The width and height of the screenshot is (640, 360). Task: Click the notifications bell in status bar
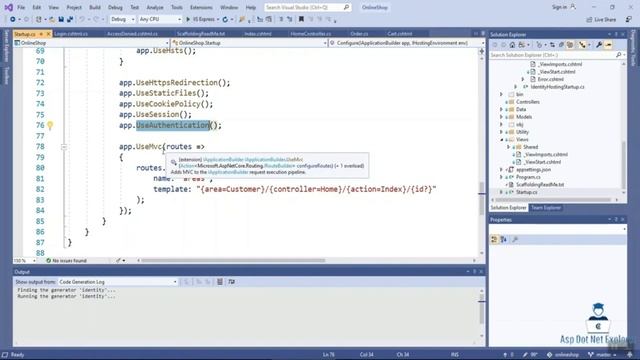pyautogui.click(x=630, y=355)
